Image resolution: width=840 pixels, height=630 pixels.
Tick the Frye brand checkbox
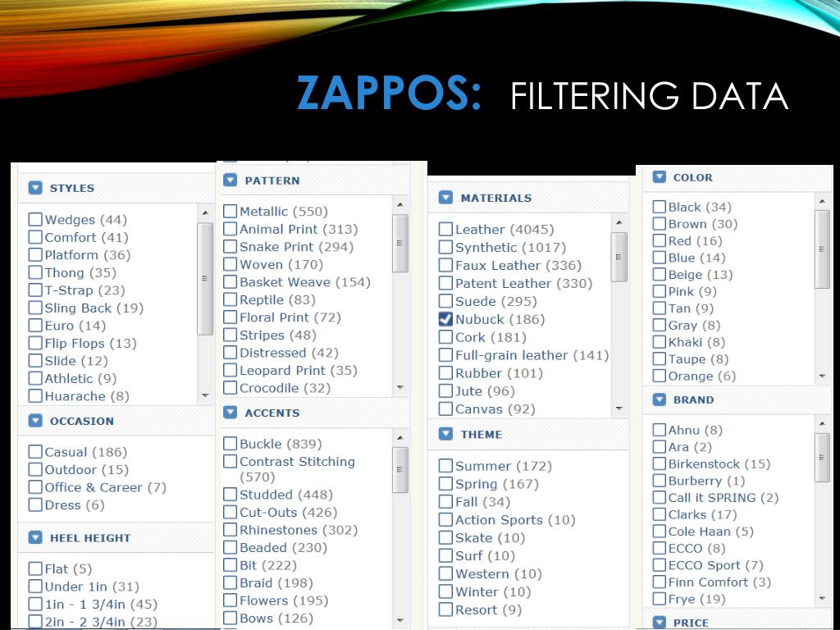[x=660, y=598]
